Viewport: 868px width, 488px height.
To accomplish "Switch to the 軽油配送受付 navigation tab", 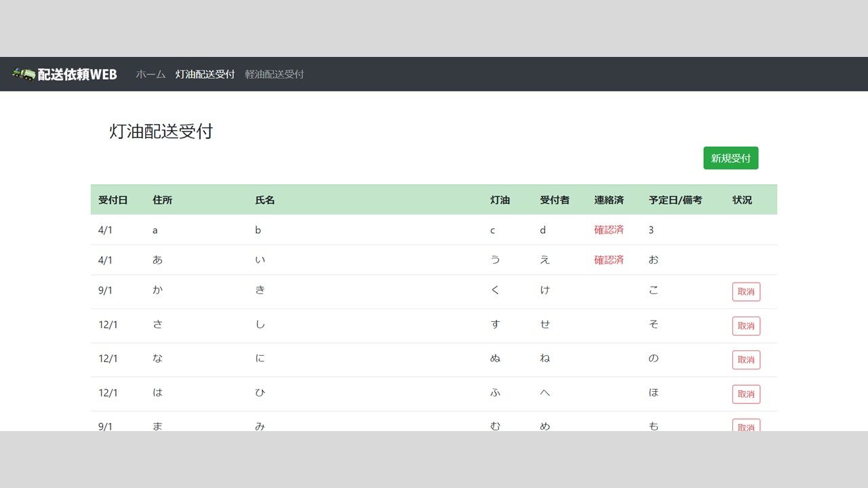I will click(275, 75).
